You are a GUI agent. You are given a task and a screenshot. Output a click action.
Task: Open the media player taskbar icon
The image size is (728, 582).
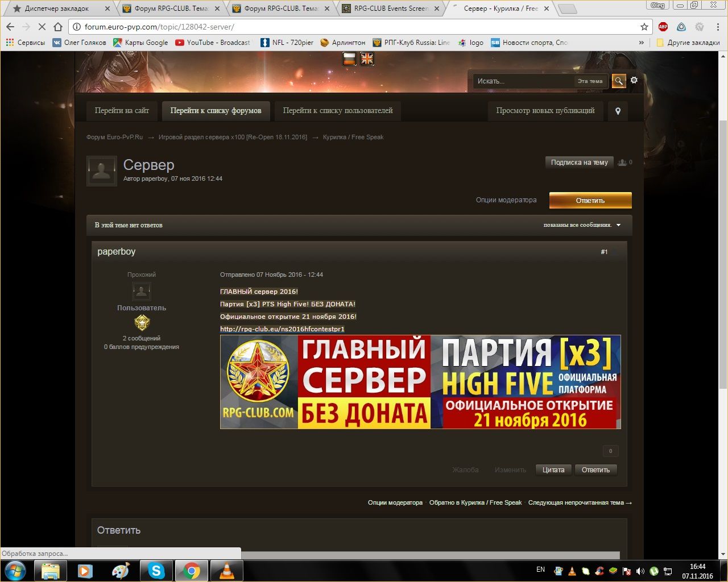point(86,571)
